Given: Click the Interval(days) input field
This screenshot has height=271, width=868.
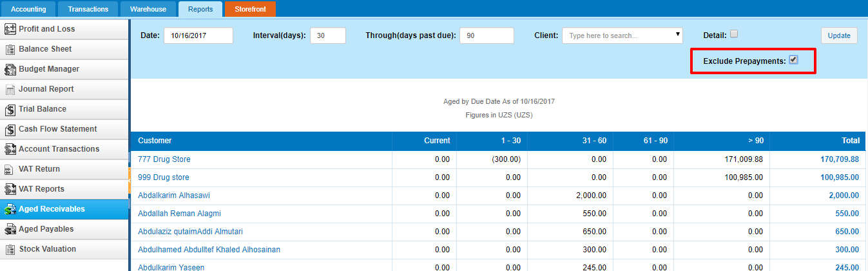Looking at the screenshot, I should 328,35.
